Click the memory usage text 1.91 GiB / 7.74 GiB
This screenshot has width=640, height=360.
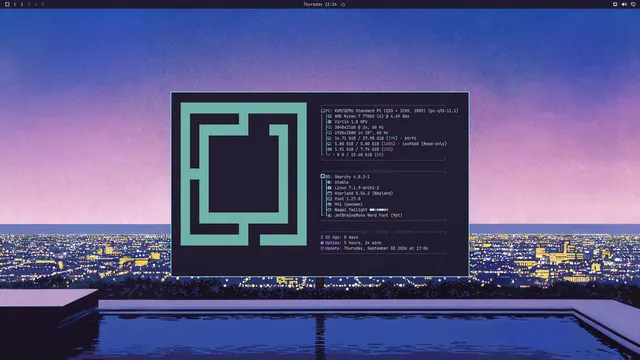point(358,149)
